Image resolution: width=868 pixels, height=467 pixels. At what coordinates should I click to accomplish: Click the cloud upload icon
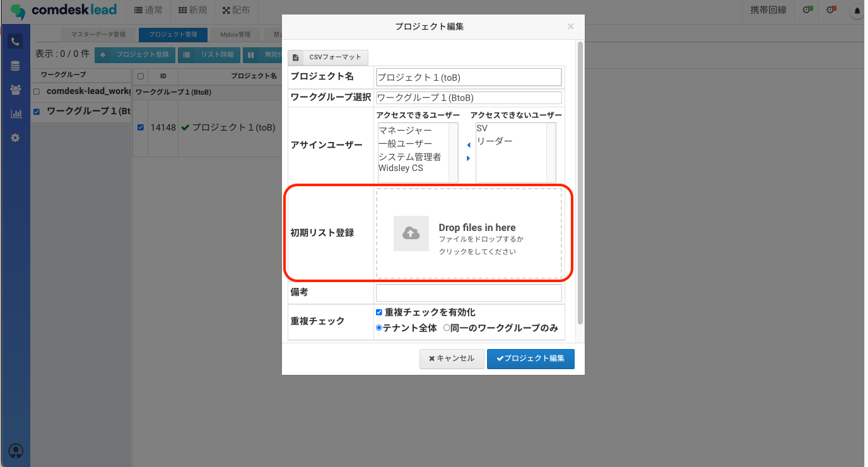point(411,233)
